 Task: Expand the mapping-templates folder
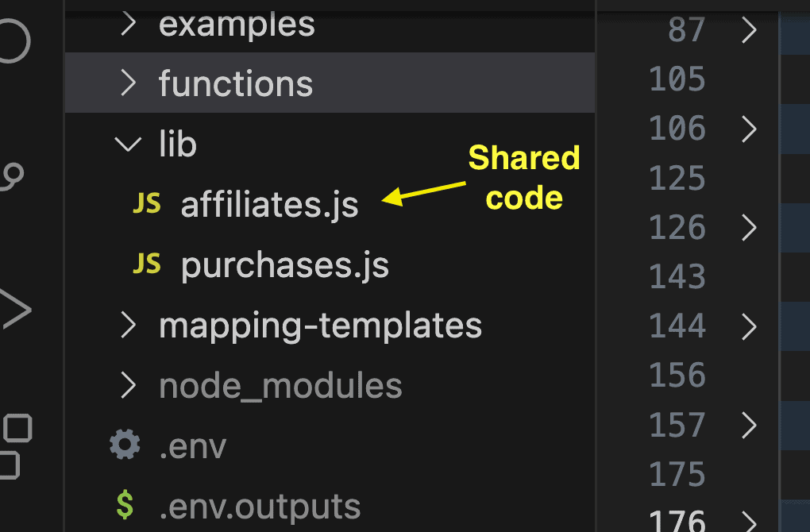tap(128, 325)
